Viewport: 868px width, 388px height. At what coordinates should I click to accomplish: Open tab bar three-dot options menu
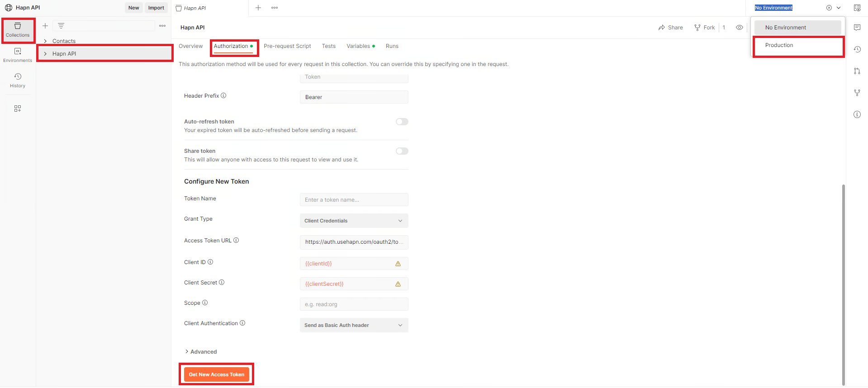275,8
